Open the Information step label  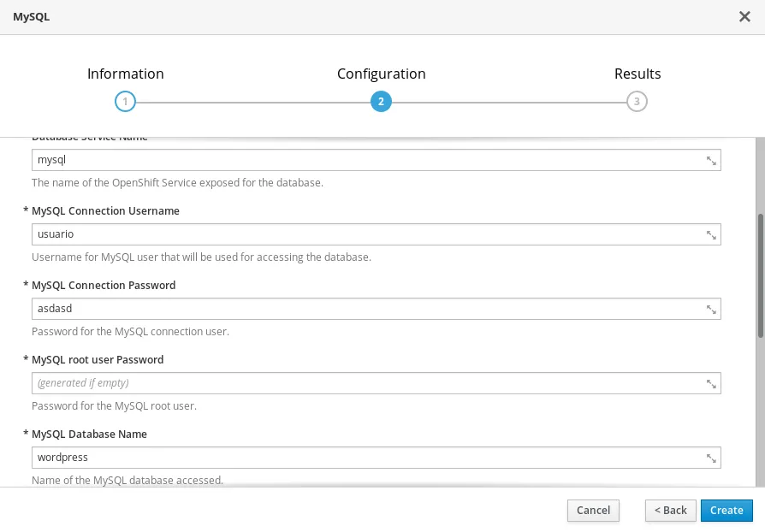click(125, 74)
